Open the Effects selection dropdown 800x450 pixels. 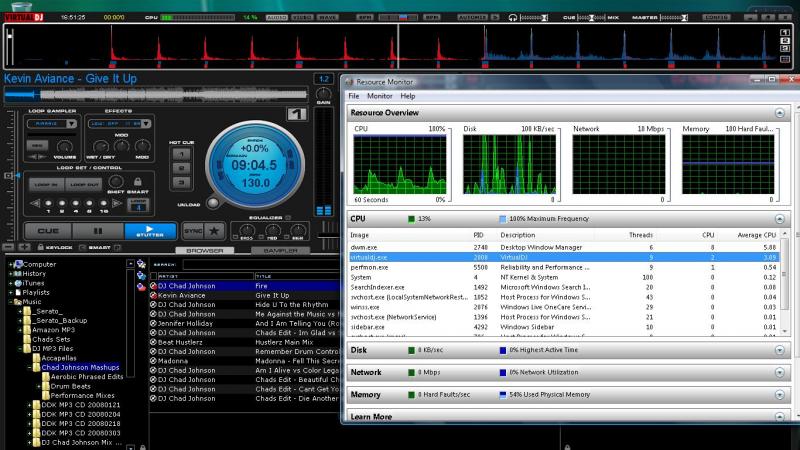pos(146,123)
